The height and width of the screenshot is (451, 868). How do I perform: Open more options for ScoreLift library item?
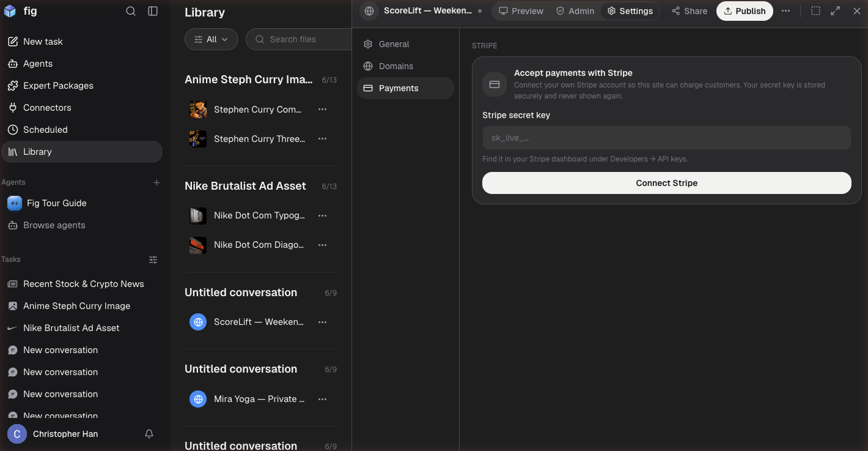point(322,322)
